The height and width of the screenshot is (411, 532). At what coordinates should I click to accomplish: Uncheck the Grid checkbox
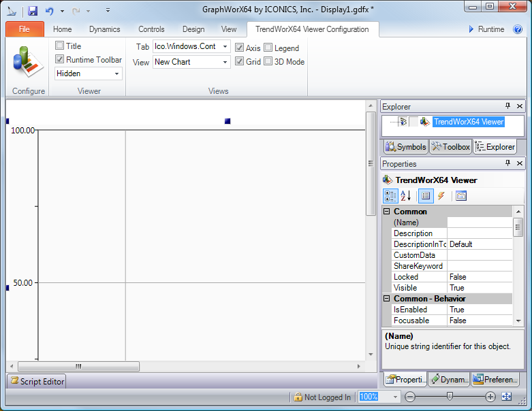click(x=240, y=61)
